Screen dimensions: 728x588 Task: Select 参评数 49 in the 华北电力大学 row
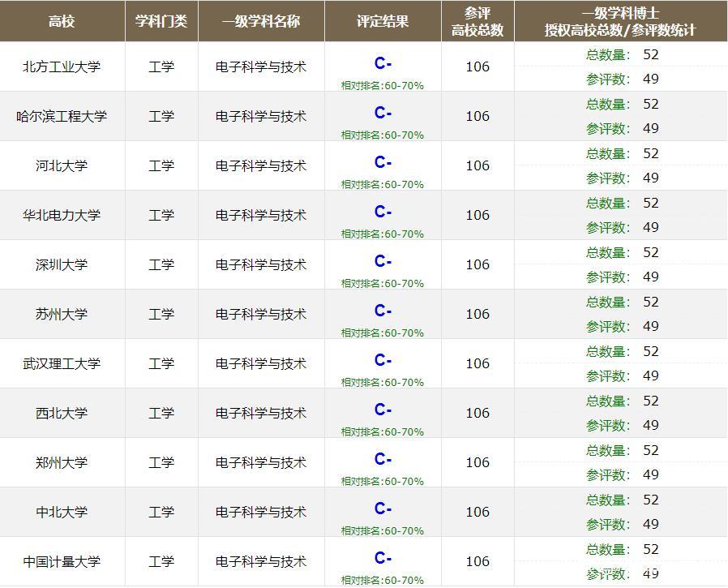tap(622, 228)
